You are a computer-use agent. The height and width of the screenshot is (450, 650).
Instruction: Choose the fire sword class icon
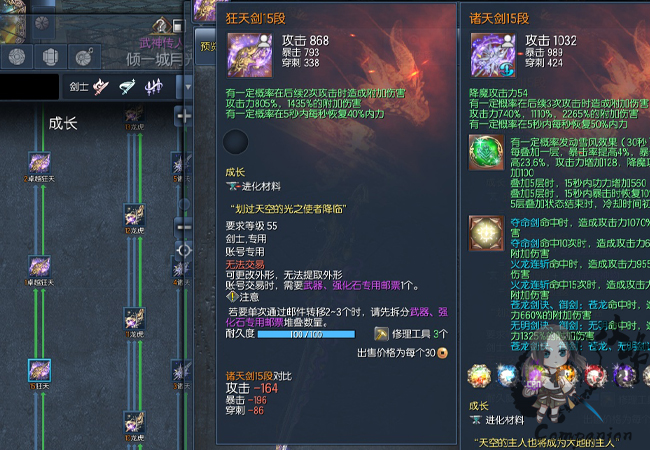101,87
